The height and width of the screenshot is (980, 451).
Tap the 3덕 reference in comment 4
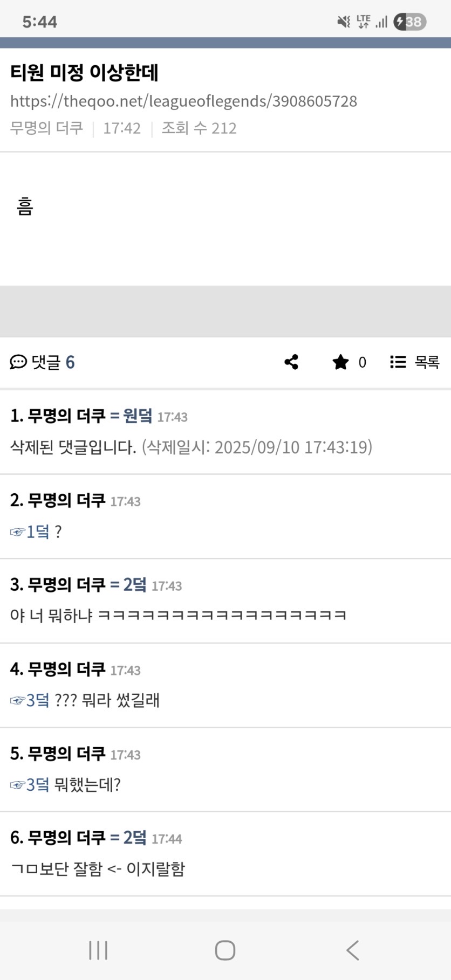30,700
